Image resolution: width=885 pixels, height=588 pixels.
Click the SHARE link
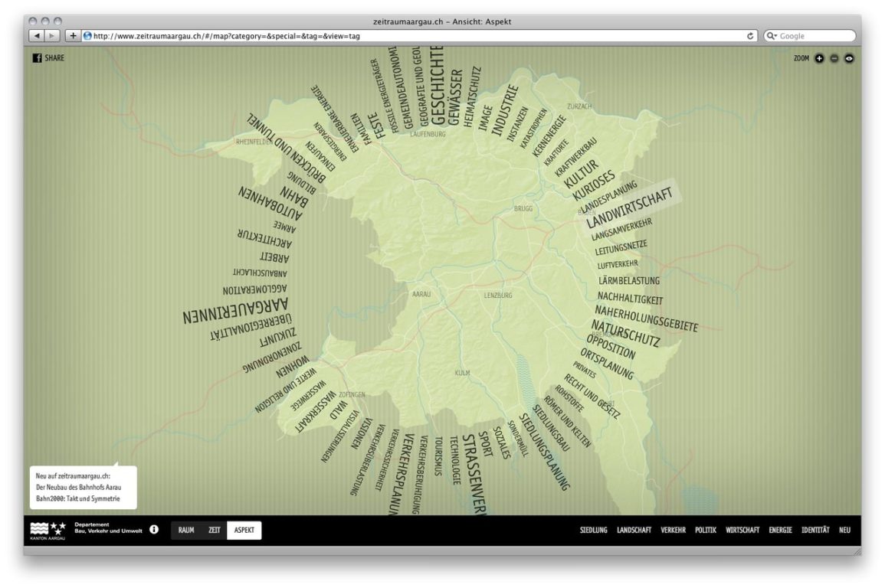point(54,58)
